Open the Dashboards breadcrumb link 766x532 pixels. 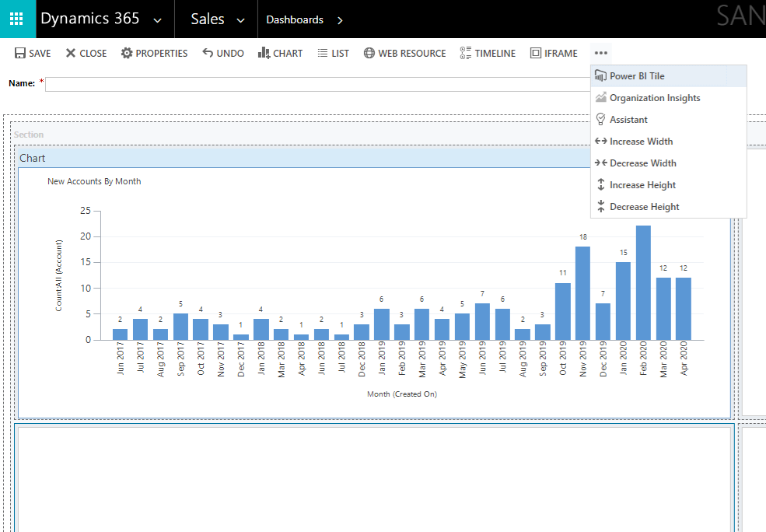point(295,19)
